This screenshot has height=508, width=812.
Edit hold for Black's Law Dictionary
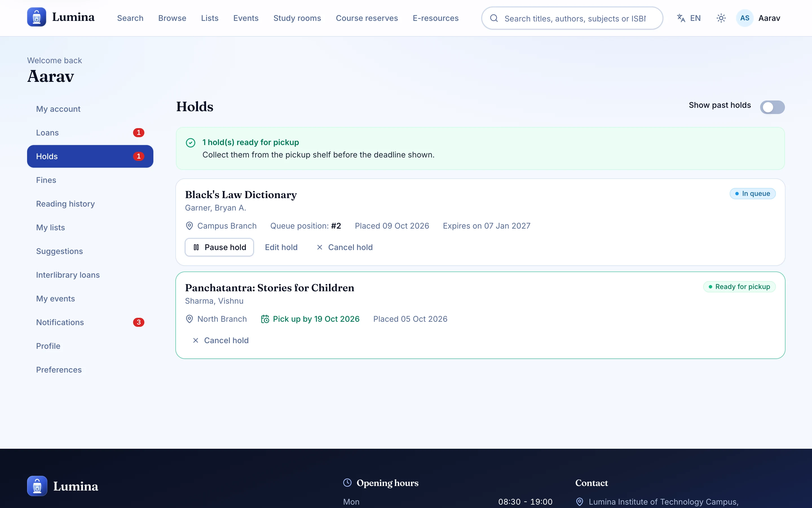pos(281,247)
